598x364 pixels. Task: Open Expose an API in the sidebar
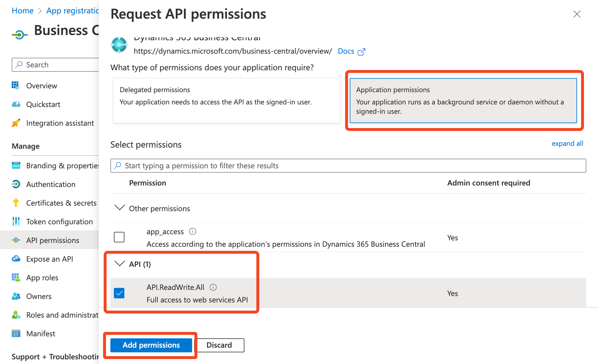tap(49, 259)
